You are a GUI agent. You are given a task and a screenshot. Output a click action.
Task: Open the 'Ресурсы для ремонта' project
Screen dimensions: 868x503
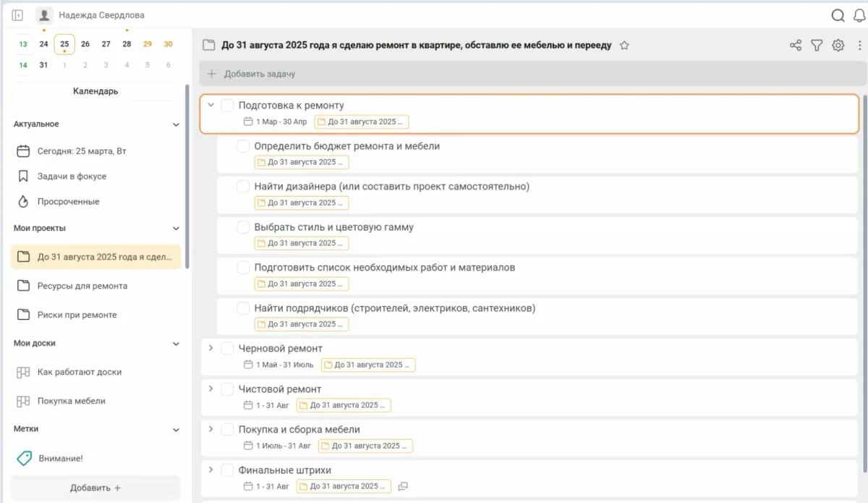[82, 285]
